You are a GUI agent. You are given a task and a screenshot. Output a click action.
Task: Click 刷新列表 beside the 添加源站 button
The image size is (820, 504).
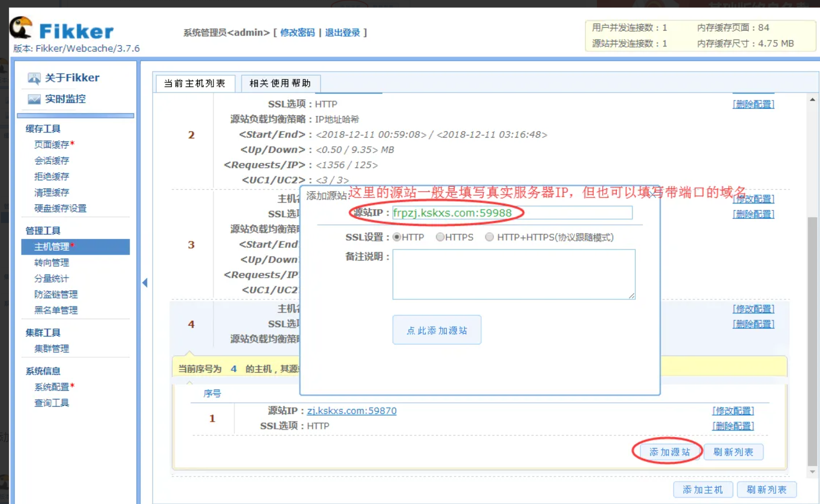(x=734, y=452)
